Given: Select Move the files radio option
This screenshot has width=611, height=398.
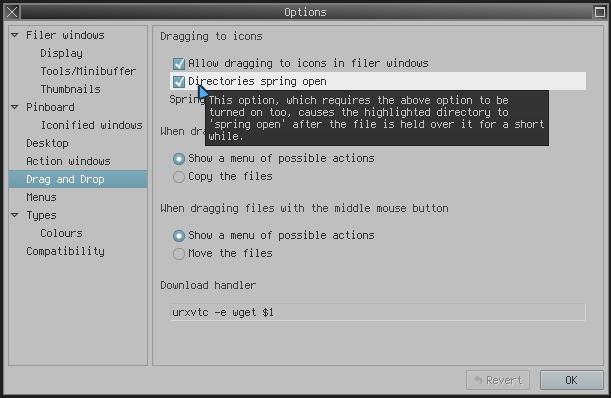Looking at the screenshot, I should (x=179, y=254).
